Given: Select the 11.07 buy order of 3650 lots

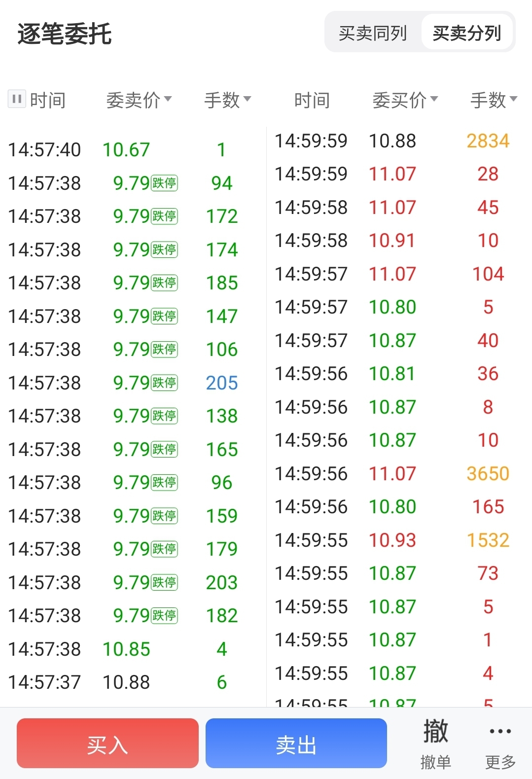Looking at the screenshot, I should click(x=392, y=474).
